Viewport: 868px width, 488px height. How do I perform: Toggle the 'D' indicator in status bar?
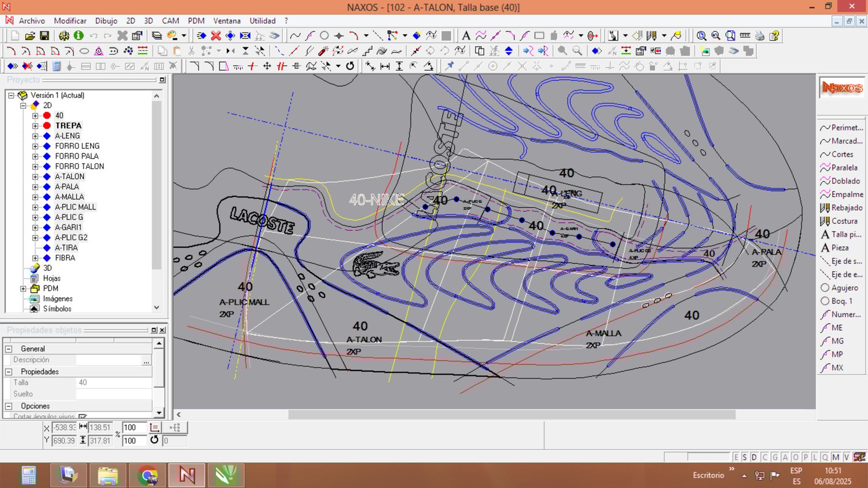point(754,457)
